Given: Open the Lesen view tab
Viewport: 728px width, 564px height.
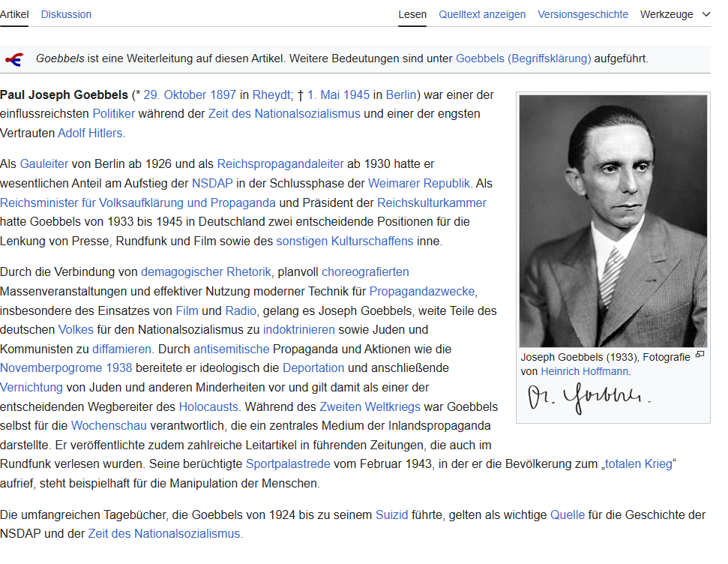Looking at the screenshot, I should point(412,14).
